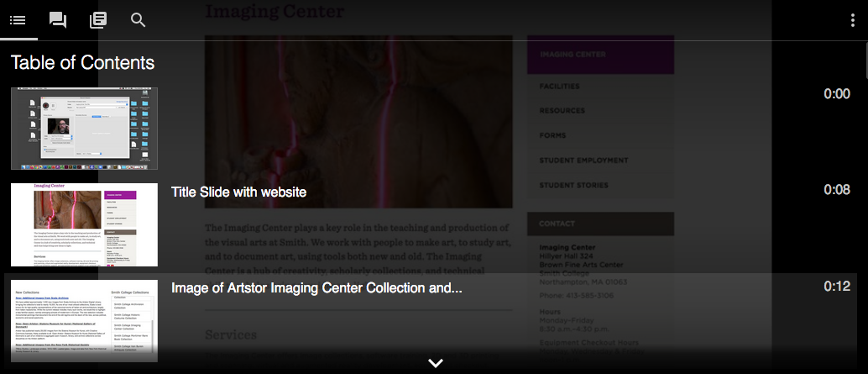Select the Imaging Center title slide thumbnail

(x=84, y=224)
